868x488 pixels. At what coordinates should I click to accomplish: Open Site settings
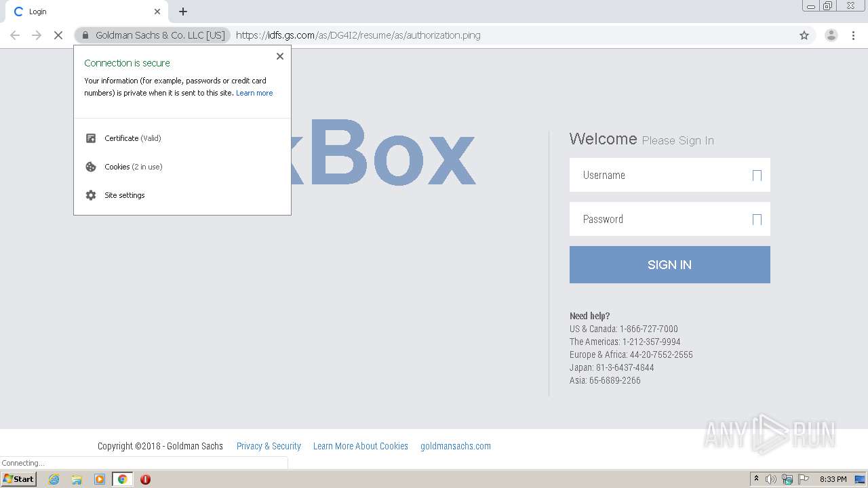coord(182,195)
